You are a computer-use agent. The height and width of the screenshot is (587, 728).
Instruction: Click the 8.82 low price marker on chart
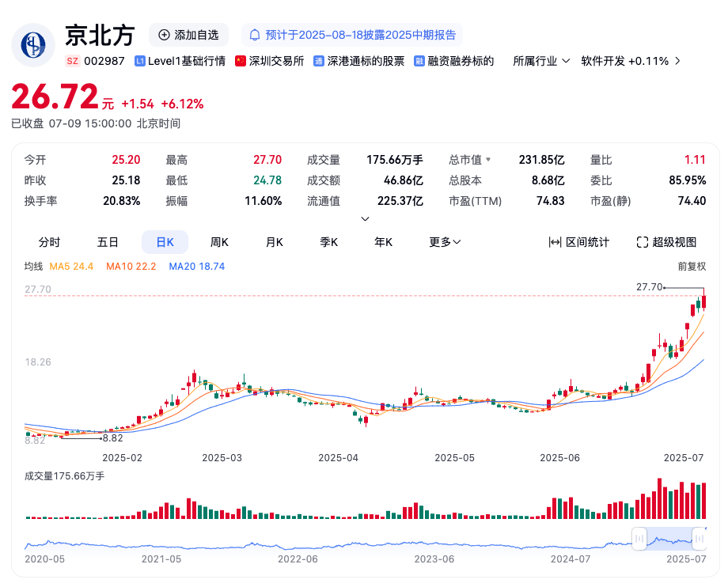[x=113, y=438]
